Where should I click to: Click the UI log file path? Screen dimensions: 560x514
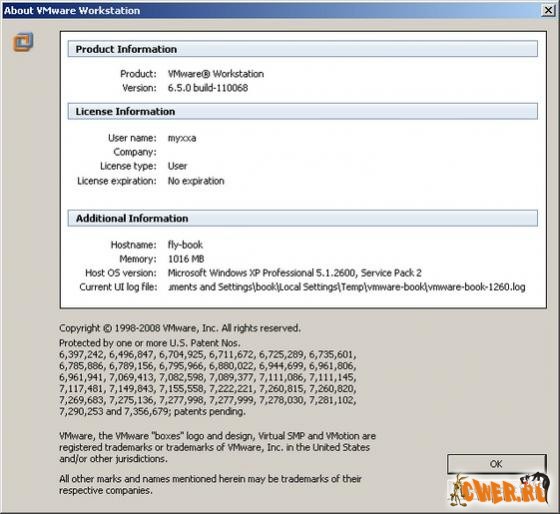[x=346, y=287]
